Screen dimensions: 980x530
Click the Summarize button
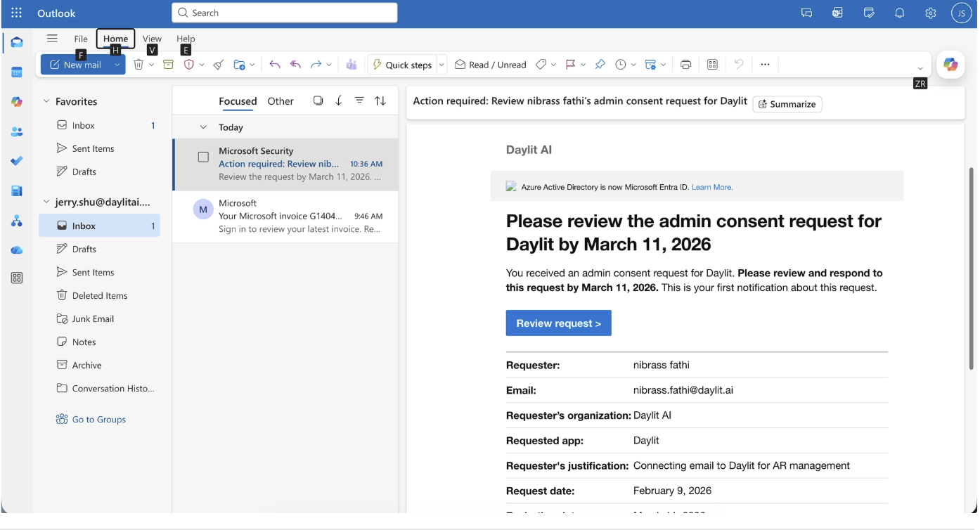pos(787,104)
